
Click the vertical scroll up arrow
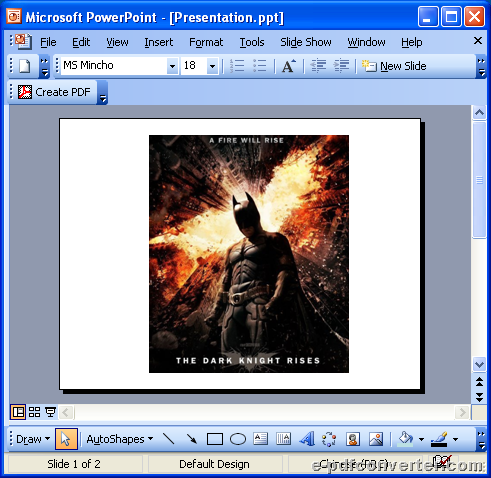[x=479, y=113]
